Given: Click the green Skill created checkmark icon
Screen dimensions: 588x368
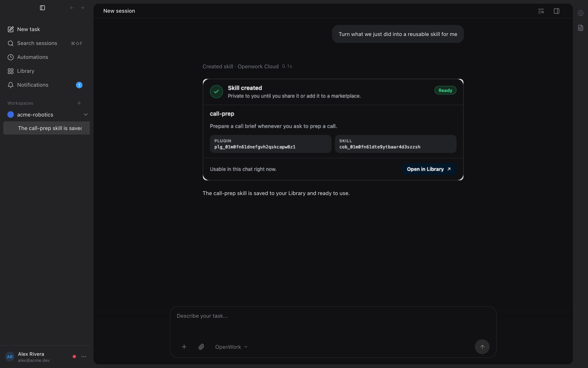Looking at the screenshot, I should (216, 92).
